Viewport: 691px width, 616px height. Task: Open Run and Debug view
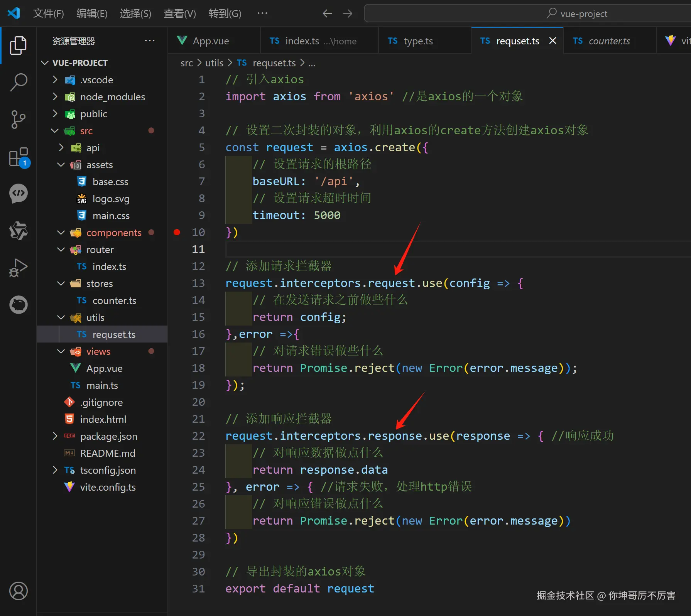18,267
